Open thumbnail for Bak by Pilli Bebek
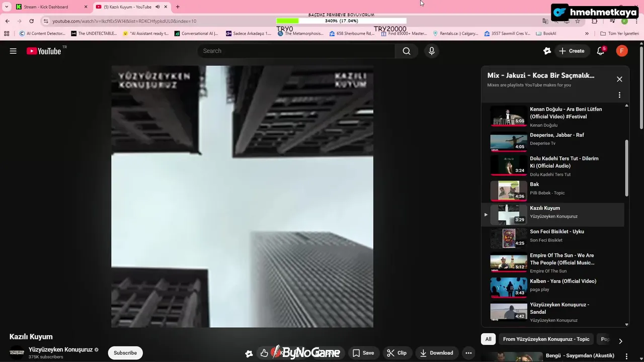The image size is (644, 362). pos(509,191)
